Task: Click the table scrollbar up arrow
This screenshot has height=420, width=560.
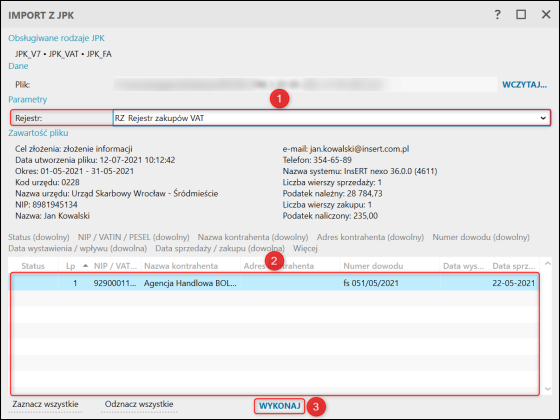Action: [x=548, y=264]
